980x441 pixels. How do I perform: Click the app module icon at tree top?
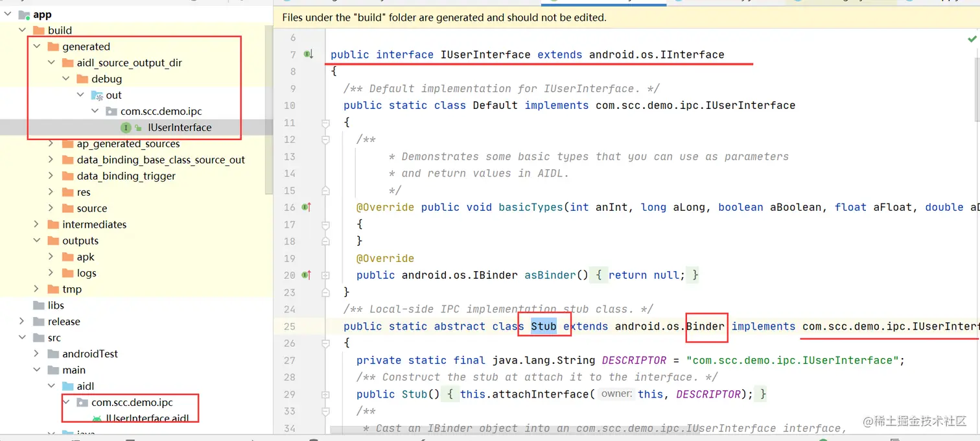[x=24, y=15]
